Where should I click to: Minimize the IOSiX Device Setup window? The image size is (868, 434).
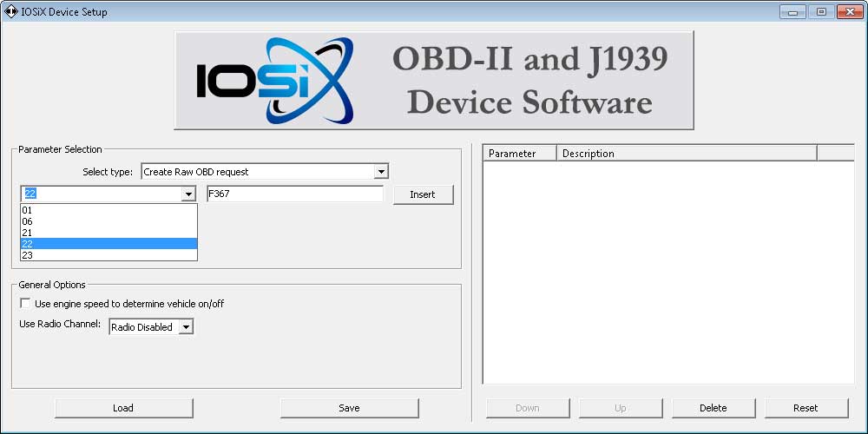point(792,11)
